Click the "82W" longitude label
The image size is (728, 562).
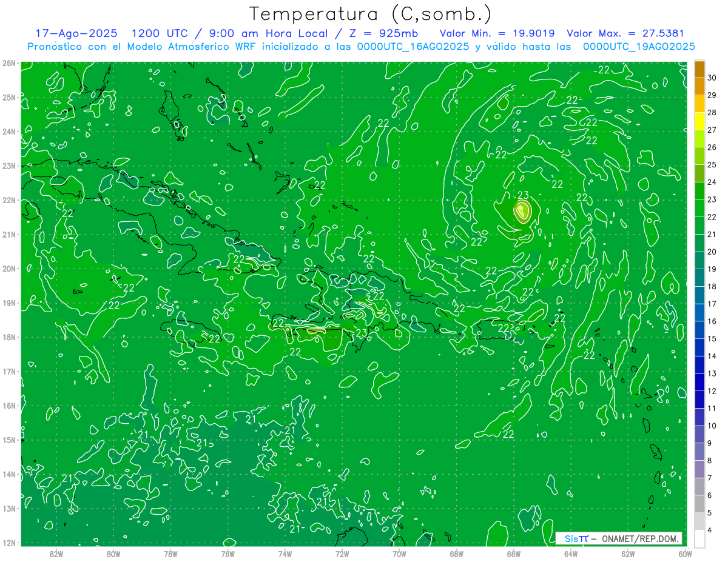[x=56, y=554]
